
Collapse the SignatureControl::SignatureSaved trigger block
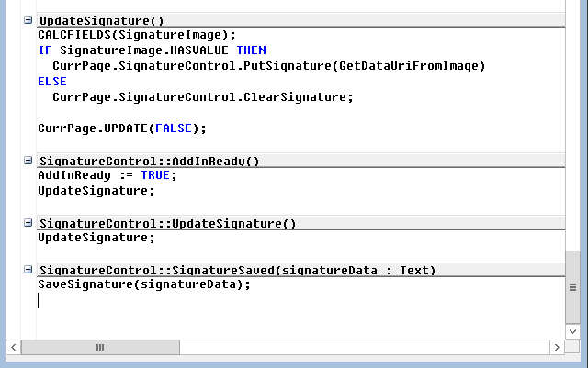28,270
